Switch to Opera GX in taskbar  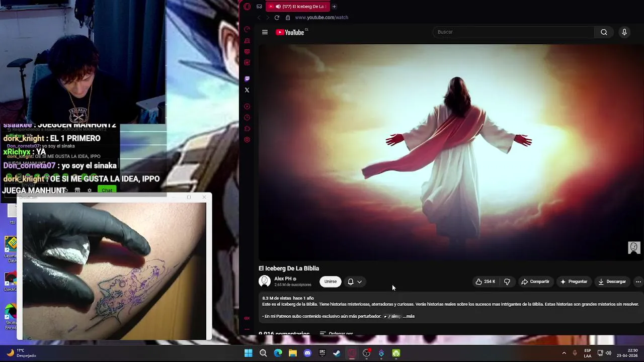point(352,353)
